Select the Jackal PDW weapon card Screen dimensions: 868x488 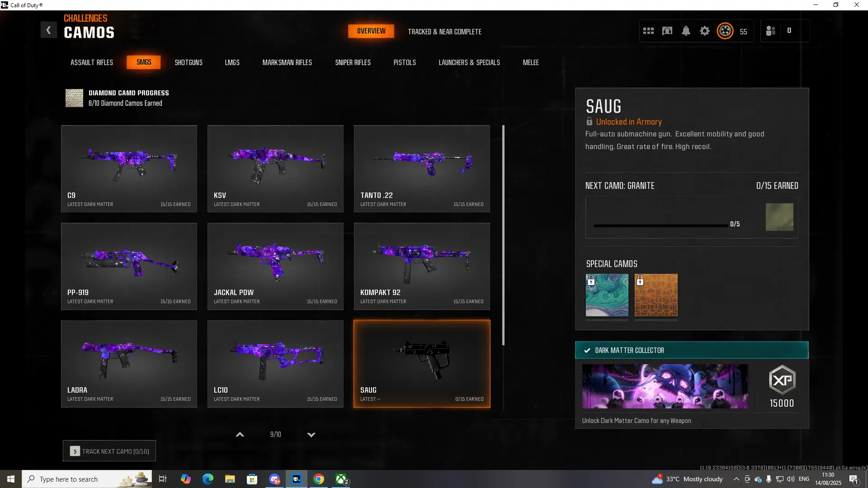[x=275, y=266]
